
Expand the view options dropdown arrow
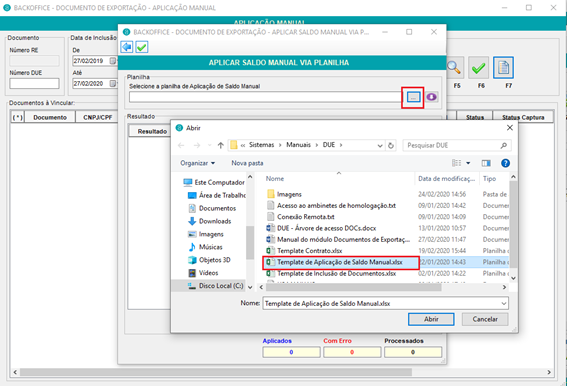tap(468, 164)
